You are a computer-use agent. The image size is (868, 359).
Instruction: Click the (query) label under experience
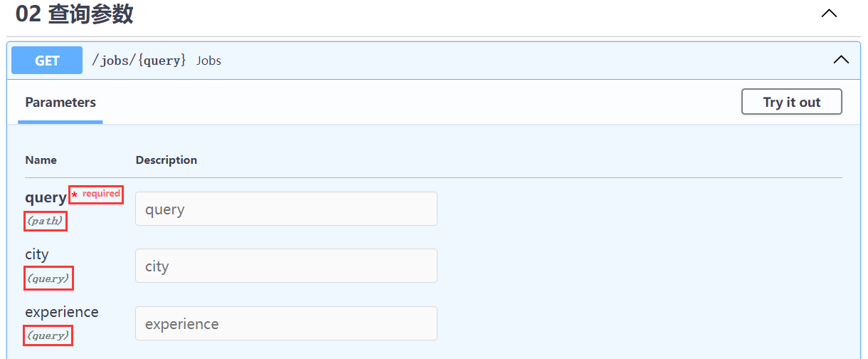coord(48,335)
